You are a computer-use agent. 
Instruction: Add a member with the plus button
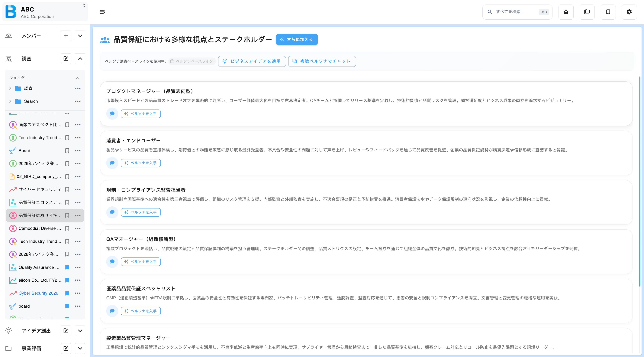tap(66, 36)
